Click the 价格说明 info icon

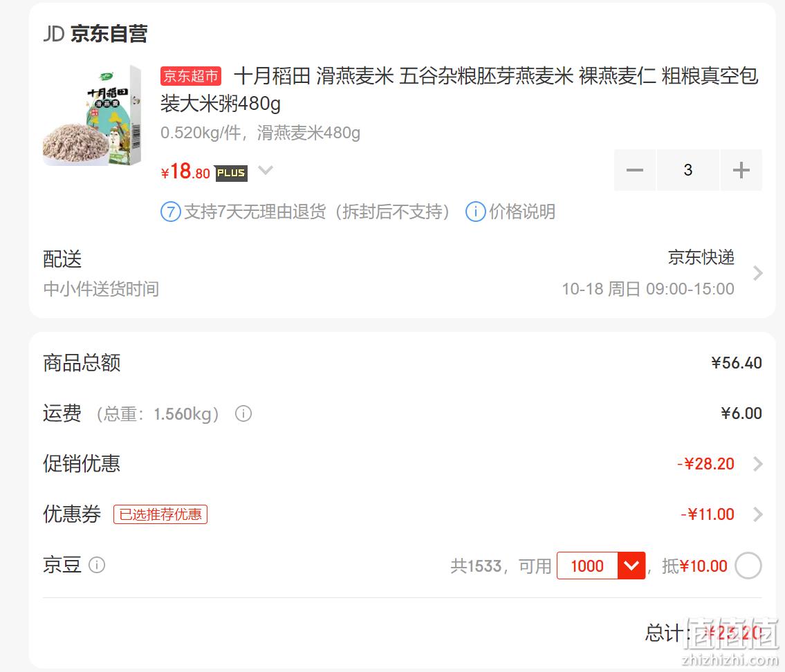[476, 212]
